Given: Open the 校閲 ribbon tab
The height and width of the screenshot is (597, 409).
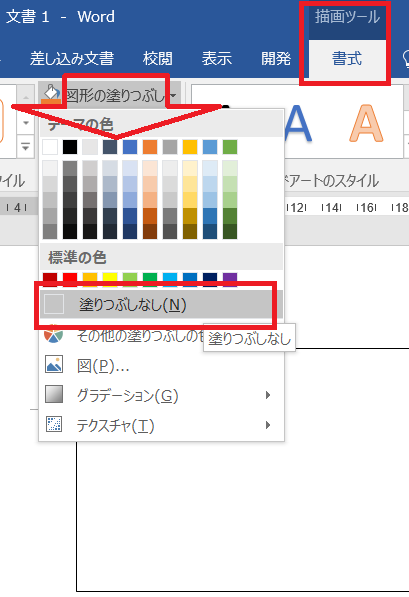Looking at the screenshot, I should coord(158,59).
